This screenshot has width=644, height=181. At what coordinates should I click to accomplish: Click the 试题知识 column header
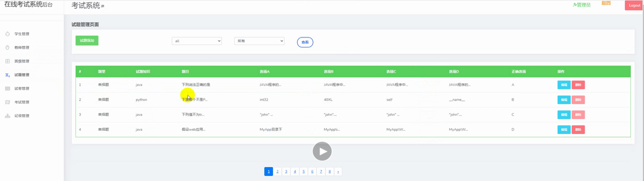[x=143, y=72]
